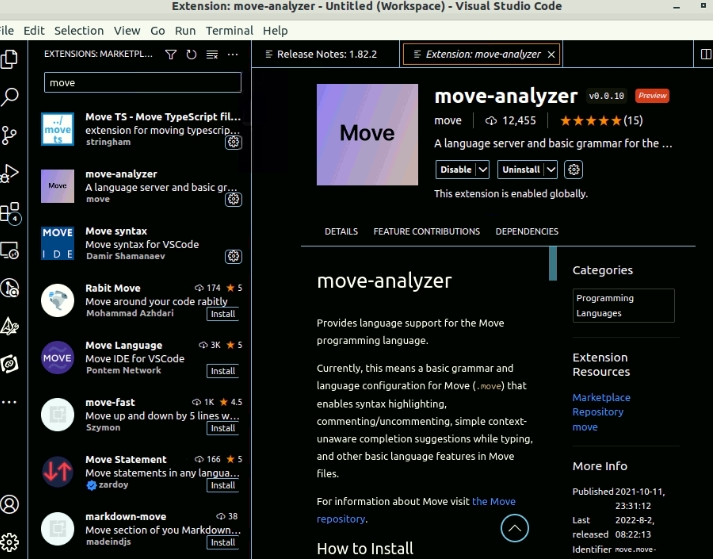Click the move publisher name in header
This screenshot has height=559, width=720.
pyautogui.click(x=448, y=121)
